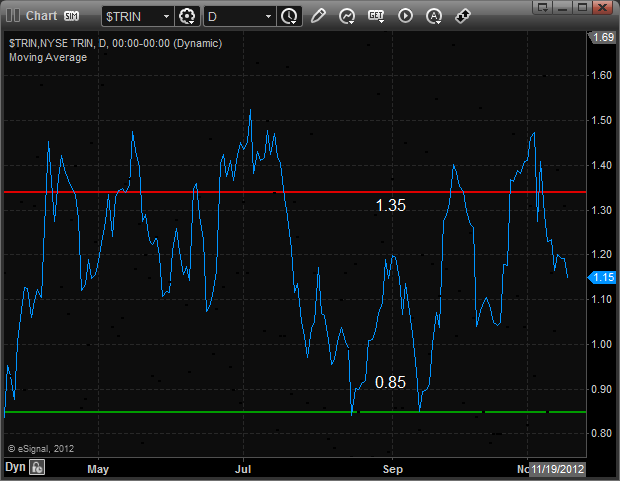Select the Moving Average study label

tap(48, 57)
